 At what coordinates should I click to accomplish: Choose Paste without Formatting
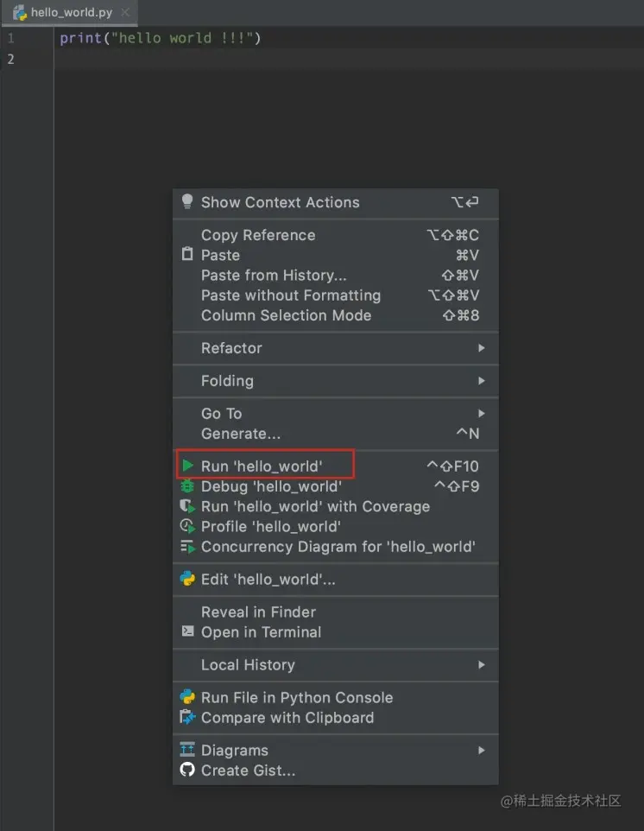coord(290,295)
